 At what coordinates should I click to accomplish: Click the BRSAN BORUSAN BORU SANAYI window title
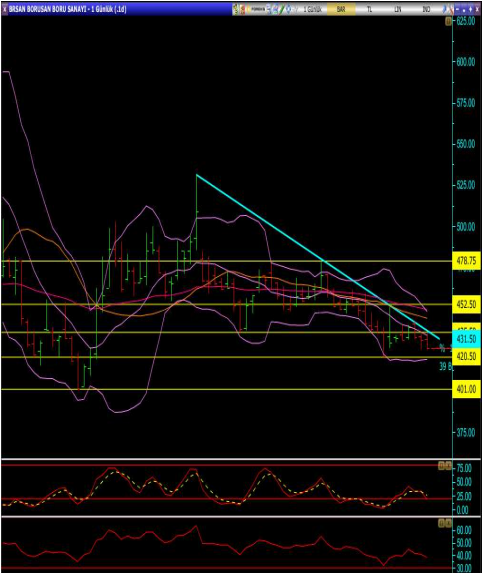68,9
